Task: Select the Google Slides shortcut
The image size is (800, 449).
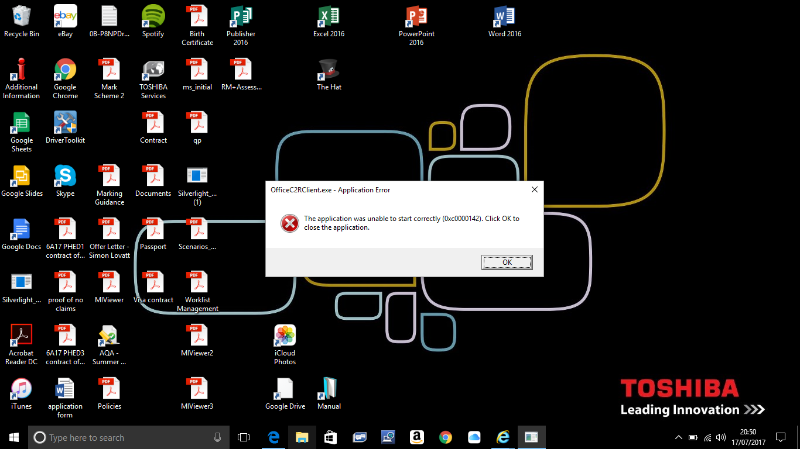Action: click(21, 181)
